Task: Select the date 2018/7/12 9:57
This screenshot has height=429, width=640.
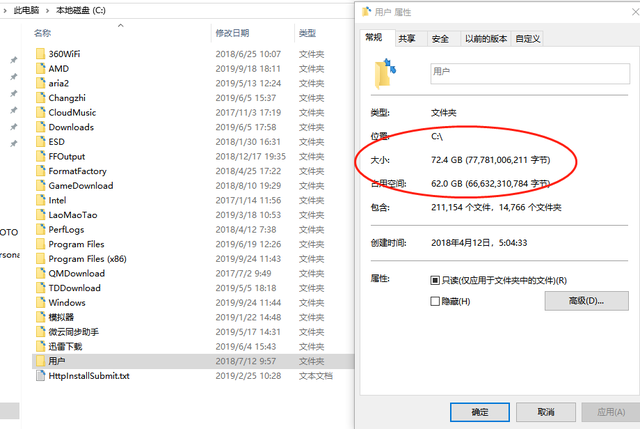Action: [246, 361]
